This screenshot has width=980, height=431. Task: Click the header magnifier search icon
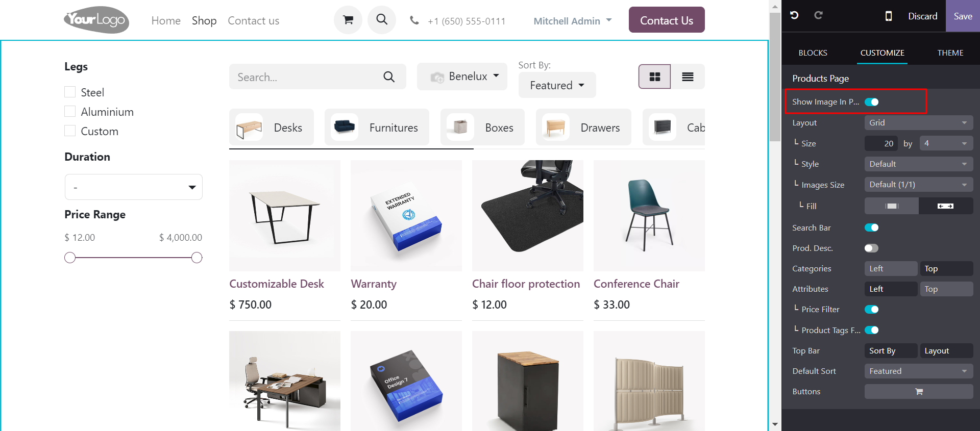click(382, 20)
